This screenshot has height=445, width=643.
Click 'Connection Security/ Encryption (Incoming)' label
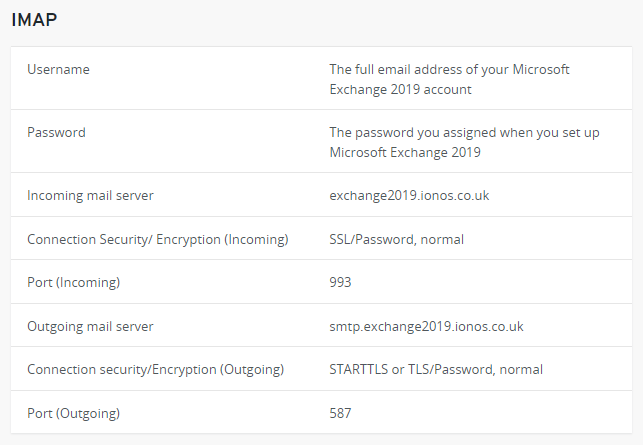[158, 239]
